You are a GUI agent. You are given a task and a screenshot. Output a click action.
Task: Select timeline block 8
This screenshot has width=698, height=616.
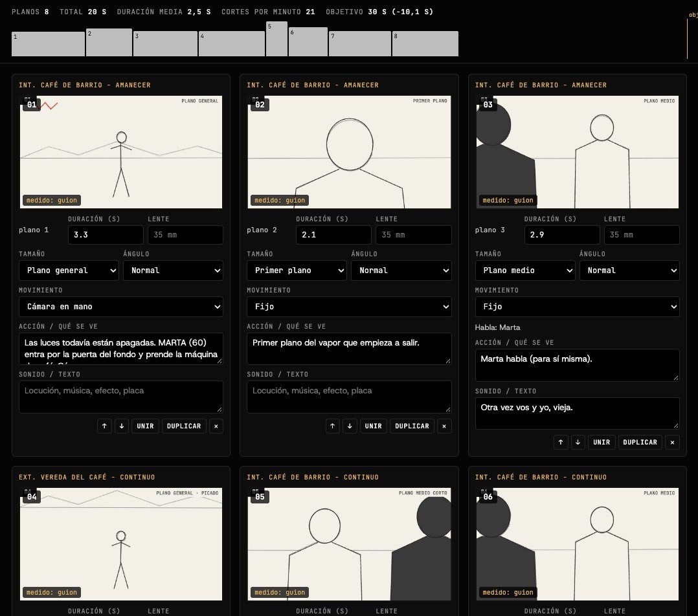coord(425,43)
